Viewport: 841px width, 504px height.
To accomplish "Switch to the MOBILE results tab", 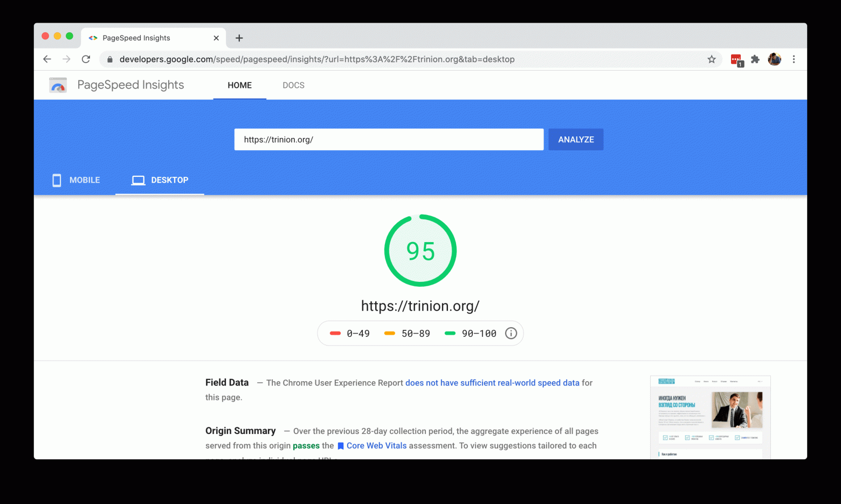I will (75, 180).
